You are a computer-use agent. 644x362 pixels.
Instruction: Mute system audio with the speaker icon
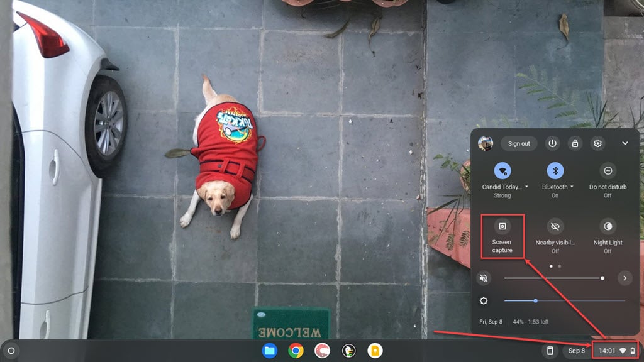tap(484, 277)
